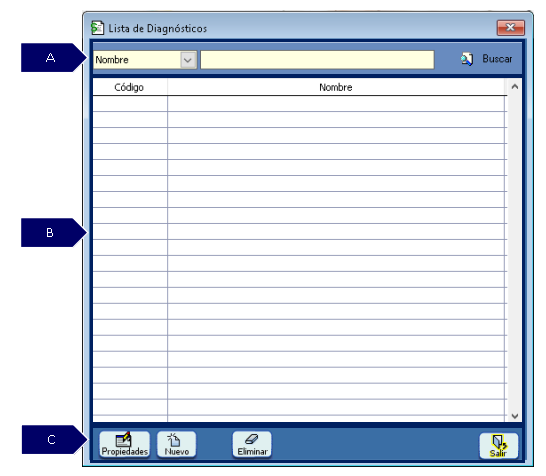The width and height of the screenshot is (546, 476).
Task: Click the vertical scrollbar track
Action: 515,251
